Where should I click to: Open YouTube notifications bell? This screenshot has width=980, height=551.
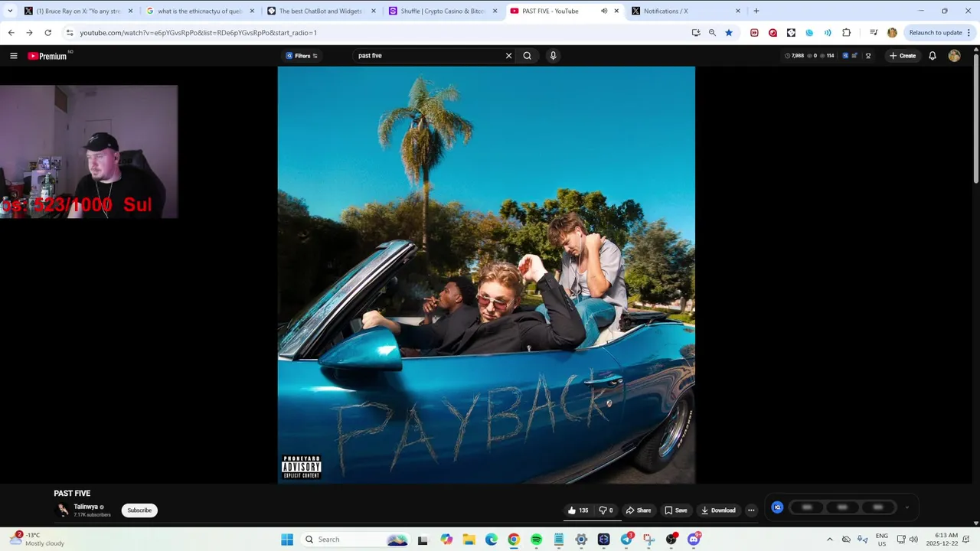(932, 56)
